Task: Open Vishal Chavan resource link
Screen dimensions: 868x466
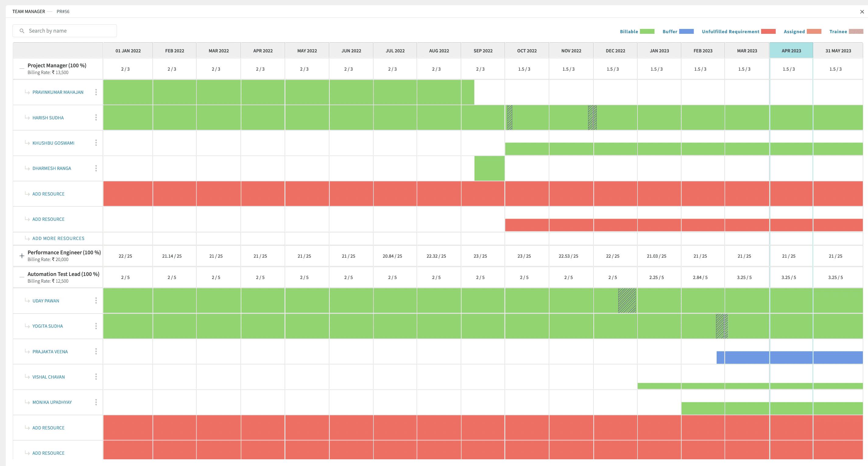Action: coord(48,377)
